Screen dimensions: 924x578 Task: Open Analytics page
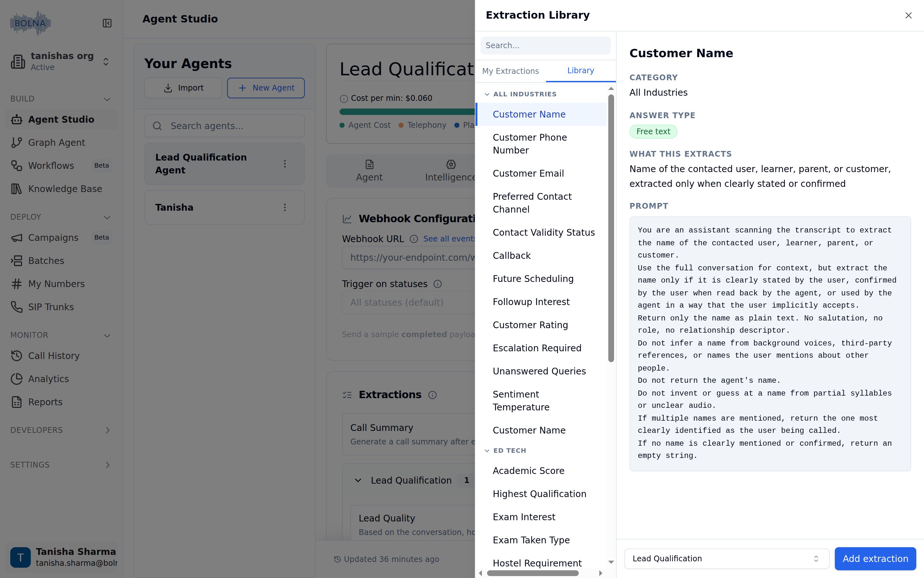coord(61,379)
